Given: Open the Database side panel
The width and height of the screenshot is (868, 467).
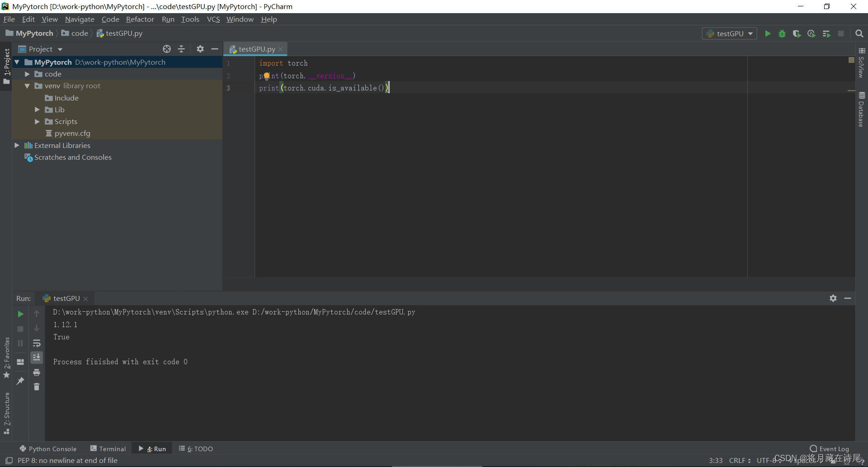Looking at the screenshot, I should coord(862,110).
